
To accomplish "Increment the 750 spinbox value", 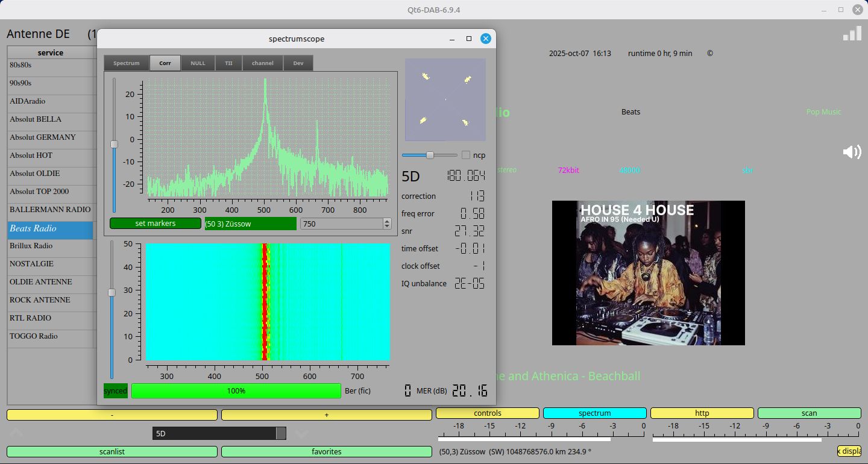I will [x=386, y=221].
